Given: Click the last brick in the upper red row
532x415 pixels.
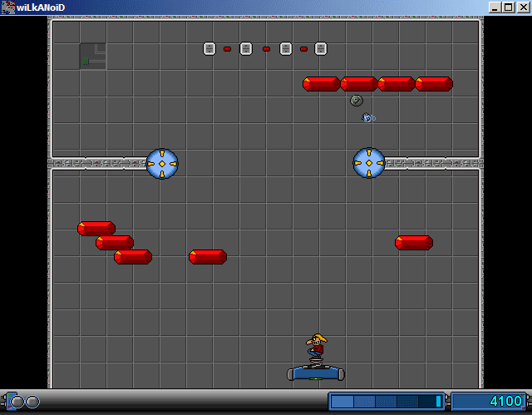Looking at the screenshot, I should (x=434, y=84).
